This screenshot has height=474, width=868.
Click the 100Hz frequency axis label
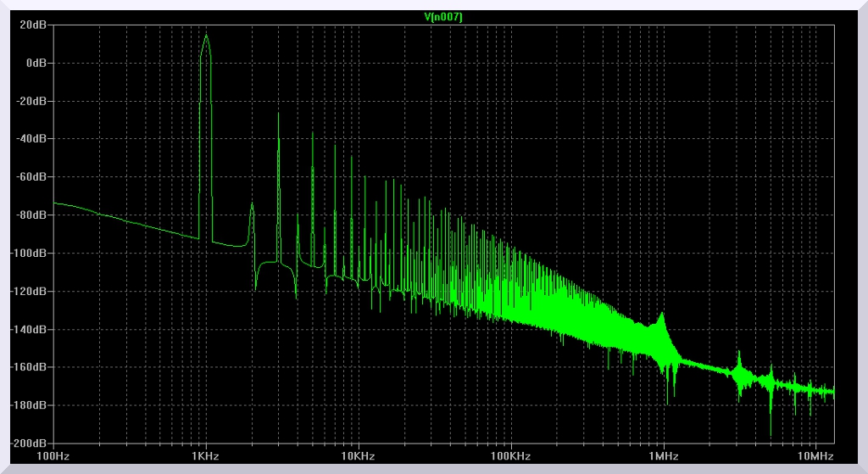pos(53,455)
